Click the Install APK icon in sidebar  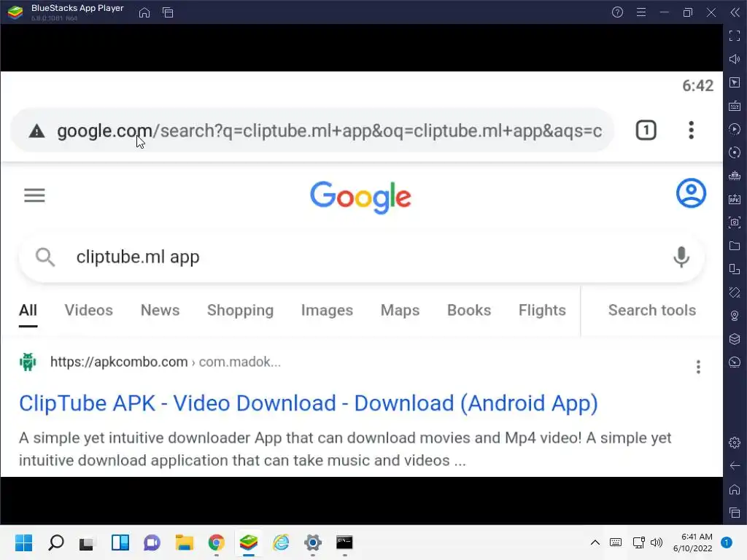click(735, 199)
